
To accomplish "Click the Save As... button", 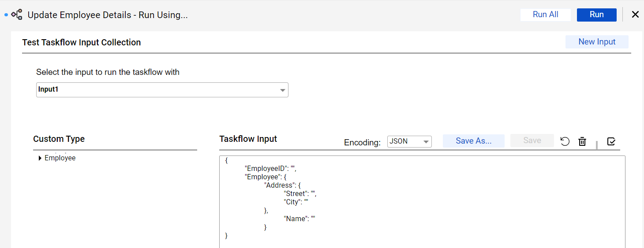I will coord(474,141).
